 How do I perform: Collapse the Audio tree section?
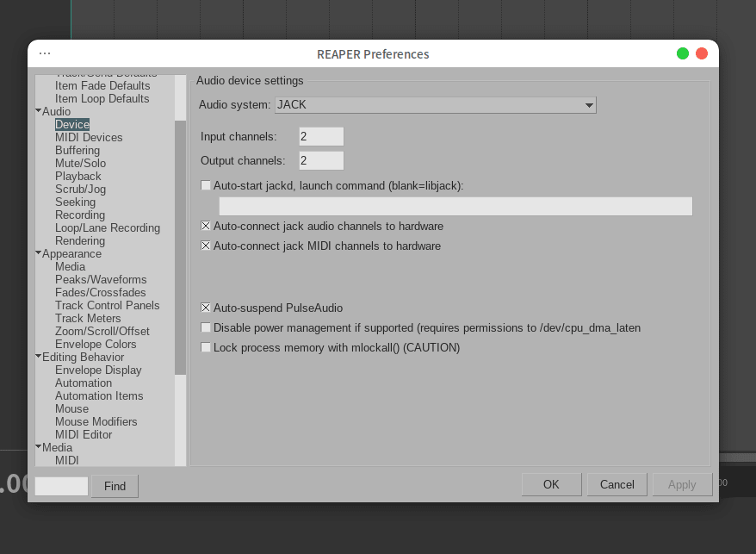point(38,111)
